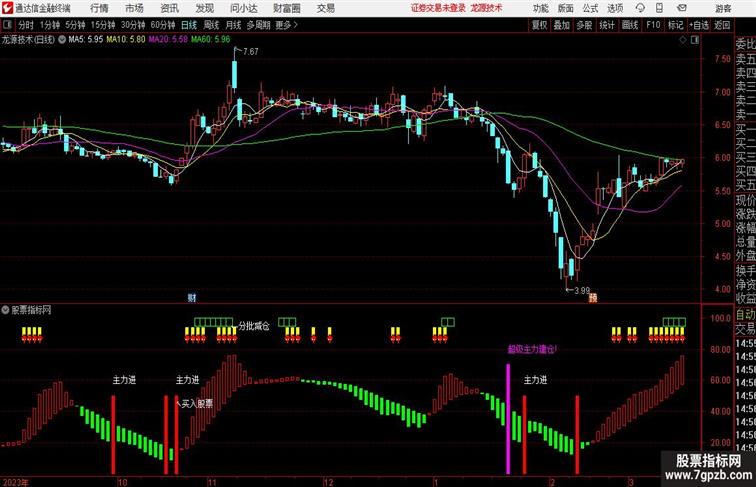Screen dimensions: 756x487
Task: Open the mail envelope icon
Action: click(682, 8)
